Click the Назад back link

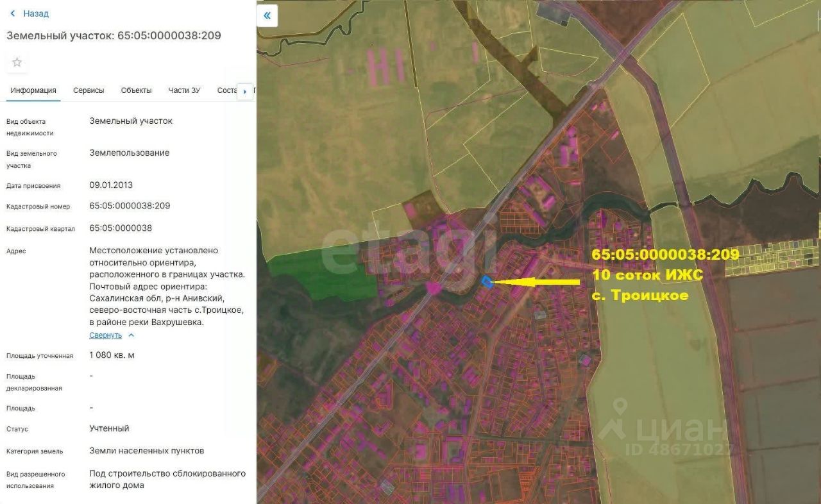point(36,13)
